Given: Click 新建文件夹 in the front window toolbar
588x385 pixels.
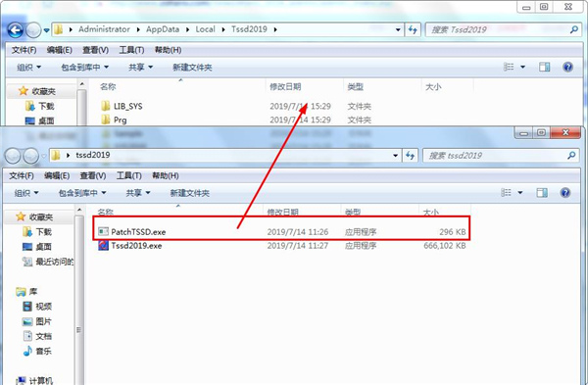Looking at the screenshot, I should pyautogui.click(x=189, y=193).
